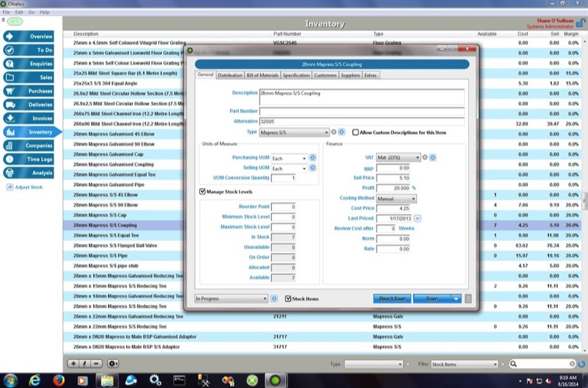Open the status settings gear next to In Progress

(274, 298)
